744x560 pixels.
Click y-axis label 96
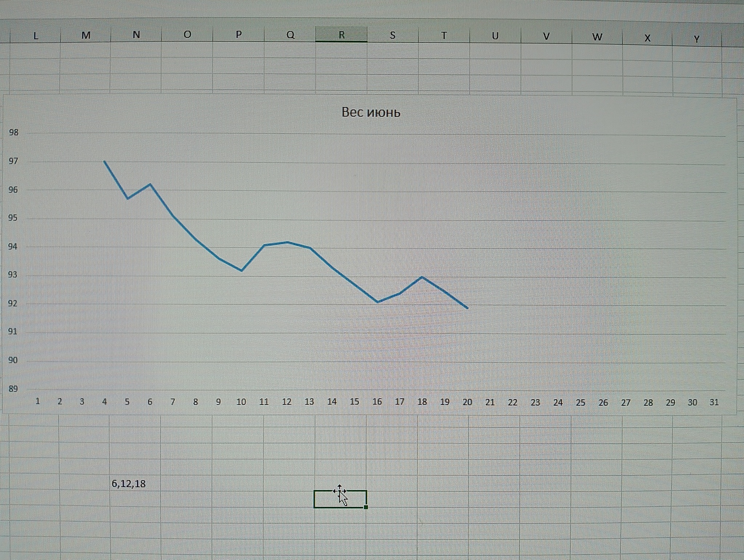tap(13, 190)
